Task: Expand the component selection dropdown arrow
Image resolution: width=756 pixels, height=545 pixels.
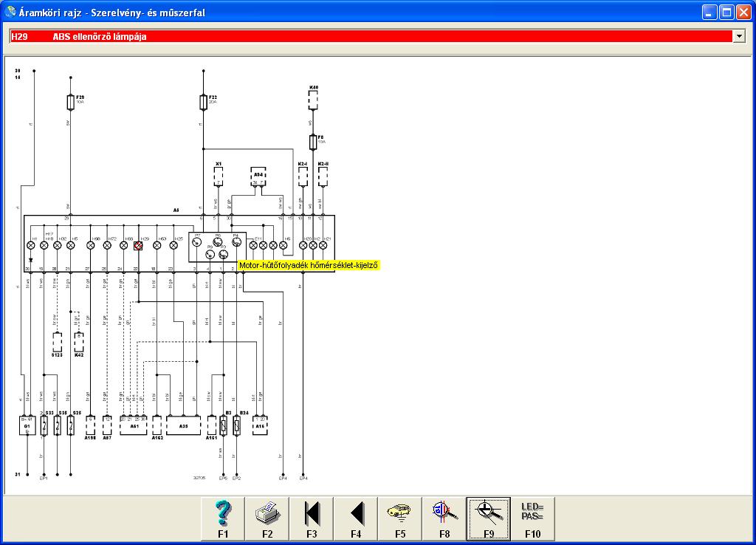Action: pyautogui.click(x=738, y=36)
